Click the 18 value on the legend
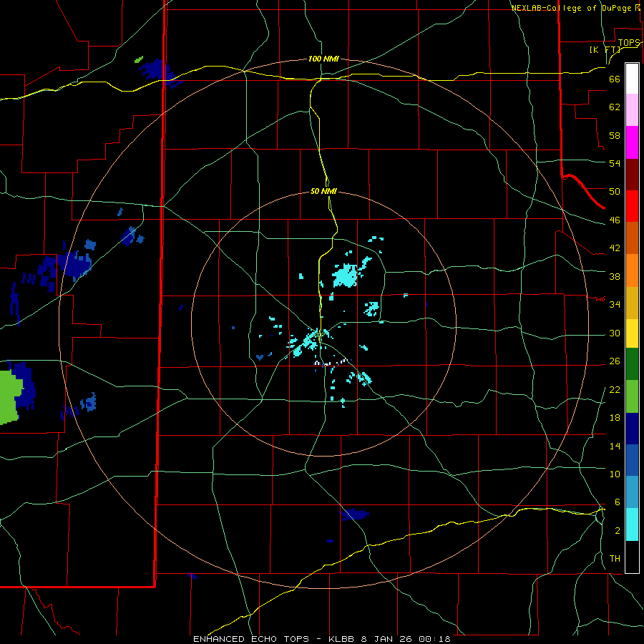The height and width of the screenshot is (644, 644). pos(615,418)
